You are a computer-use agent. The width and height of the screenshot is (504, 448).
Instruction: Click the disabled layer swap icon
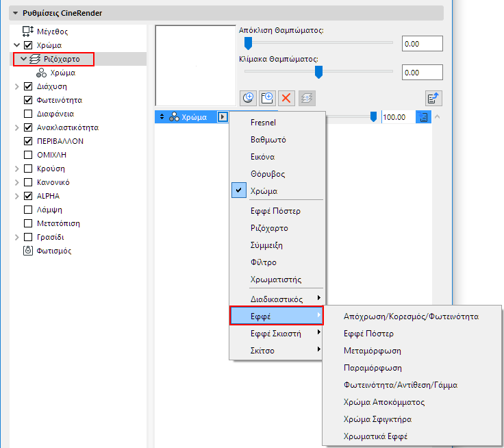click(307, 98)
